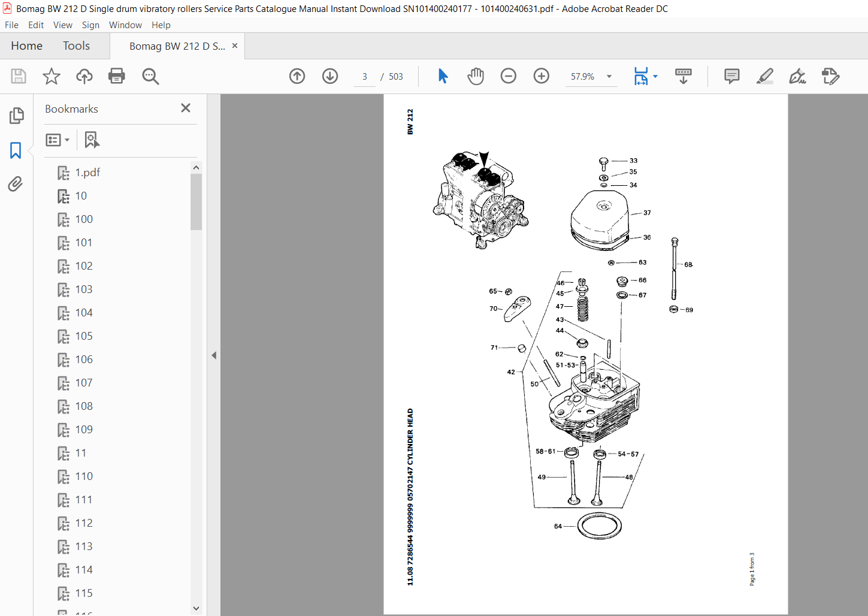The width and height of the screenshot is (868, 616).
Task: Click the bookmarks scrollbar thumb
Action: [x=196, y=202]
